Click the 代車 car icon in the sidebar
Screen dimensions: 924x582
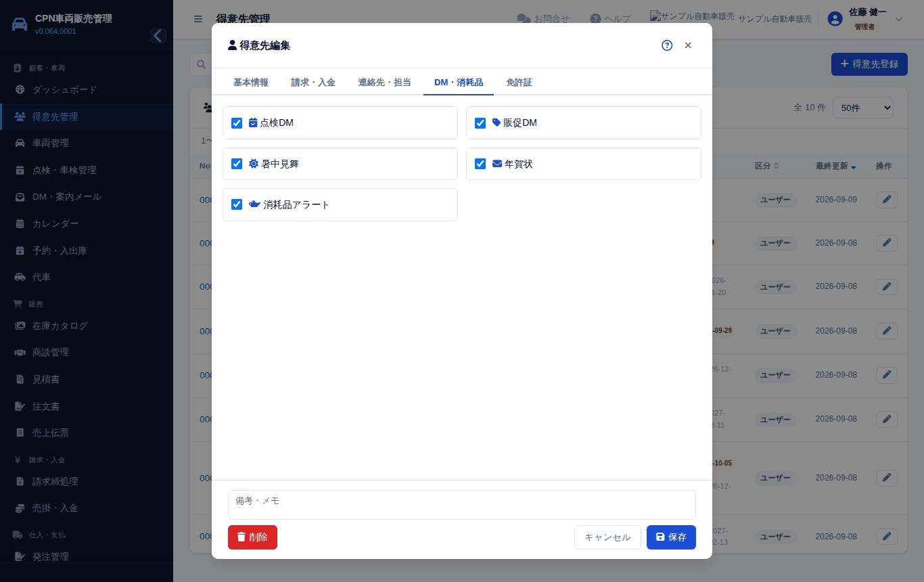coord(20,277)
